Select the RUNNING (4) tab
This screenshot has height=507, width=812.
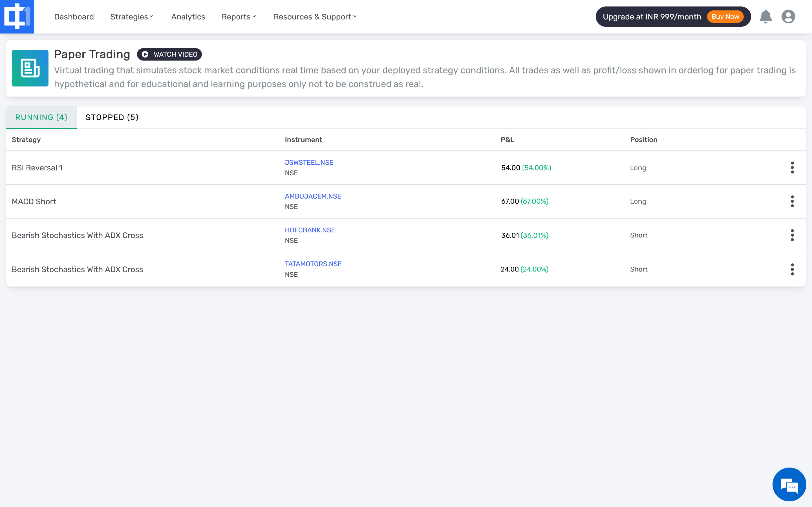point(41,117)
